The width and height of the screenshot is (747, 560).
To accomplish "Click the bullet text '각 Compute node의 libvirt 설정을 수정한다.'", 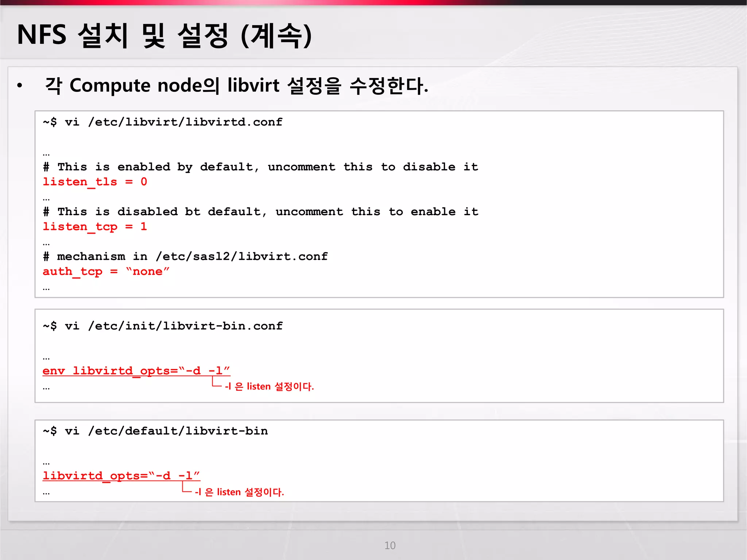I will coord(237,86).
